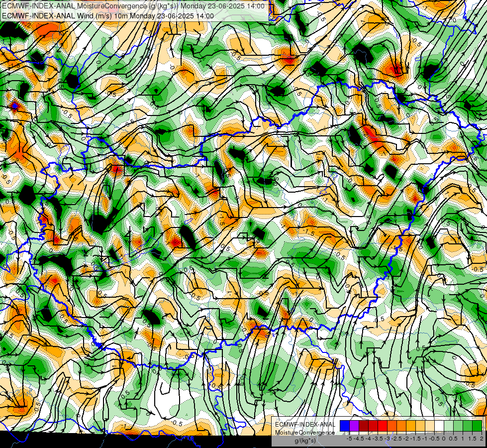487x448 pixels.
Task: Click the '-5' legend tick label
Action: [x=349, y=439]
